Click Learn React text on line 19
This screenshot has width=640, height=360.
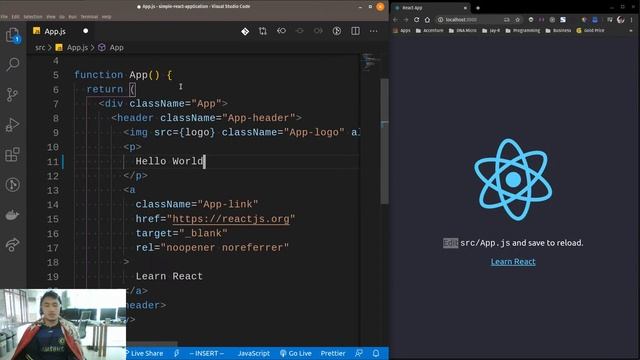169,276
